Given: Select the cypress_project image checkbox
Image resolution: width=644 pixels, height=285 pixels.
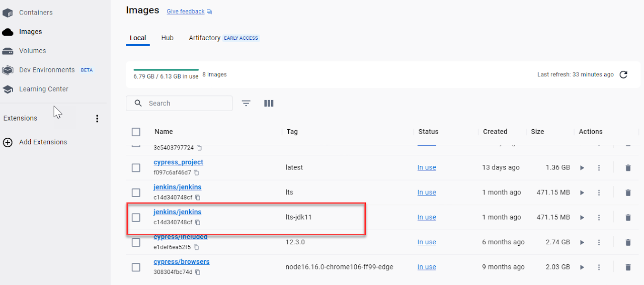Looking at the screenshot, I should pyautogui.click(x=136, y=168).
